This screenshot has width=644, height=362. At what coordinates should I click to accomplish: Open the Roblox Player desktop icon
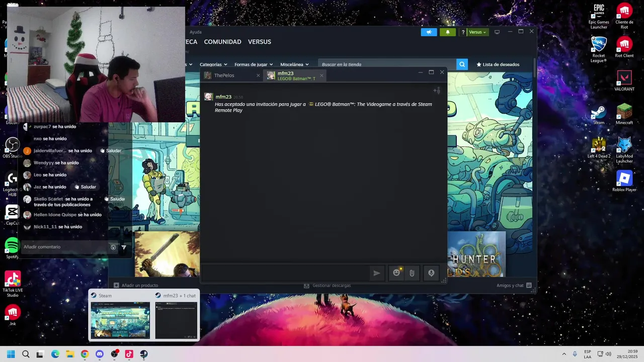coord(624,182)
